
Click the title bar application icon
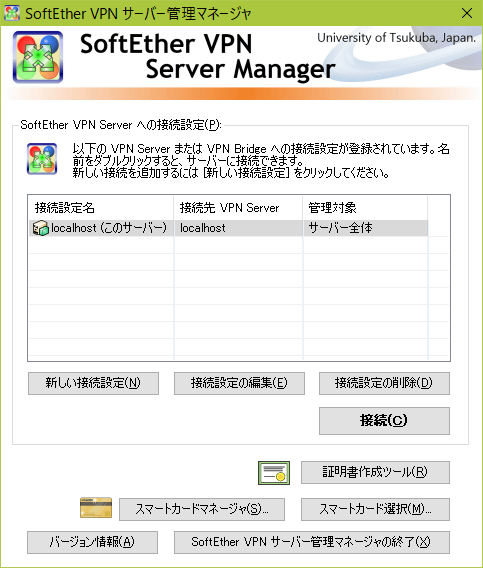pyautogui.click(x=11, y=13)
